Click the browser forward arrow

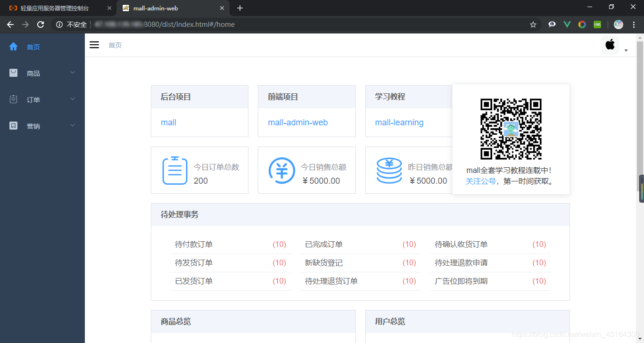coord(25,24)
